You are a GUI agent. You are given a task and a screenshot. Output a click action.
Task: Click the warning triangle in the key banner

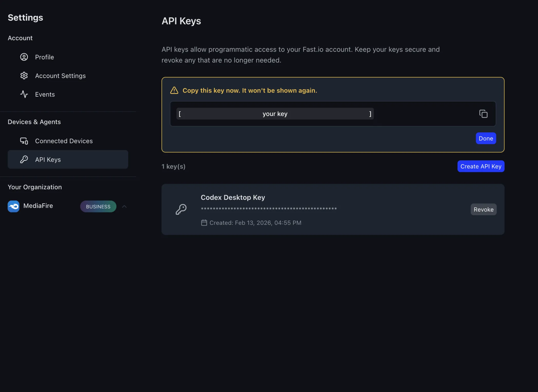174,90
